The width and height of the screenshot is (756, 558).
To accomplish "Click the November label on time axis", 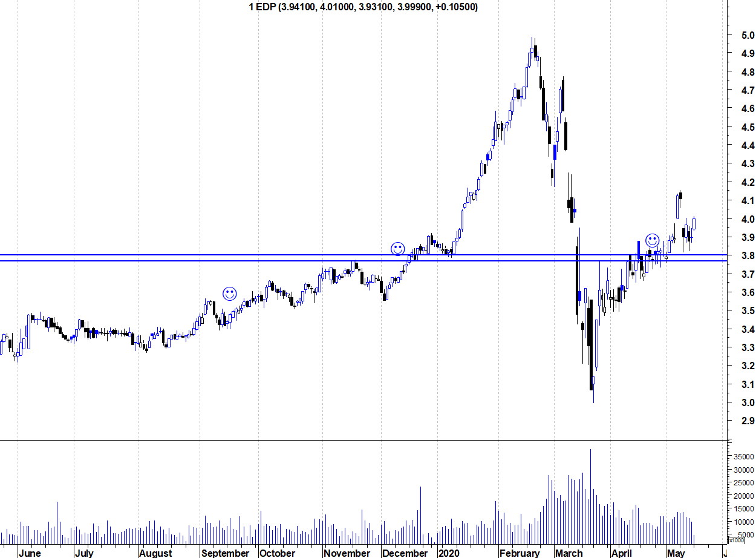I will [x=347, y=553].
